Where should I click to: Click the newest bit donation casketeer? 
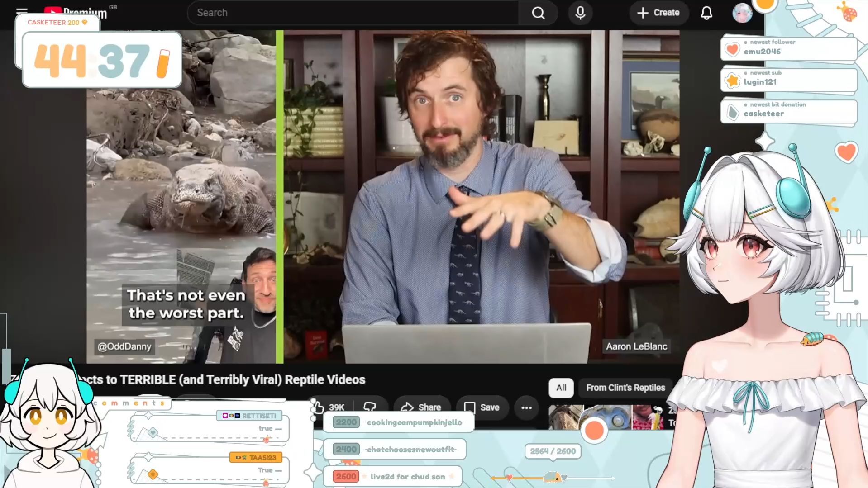789,111
